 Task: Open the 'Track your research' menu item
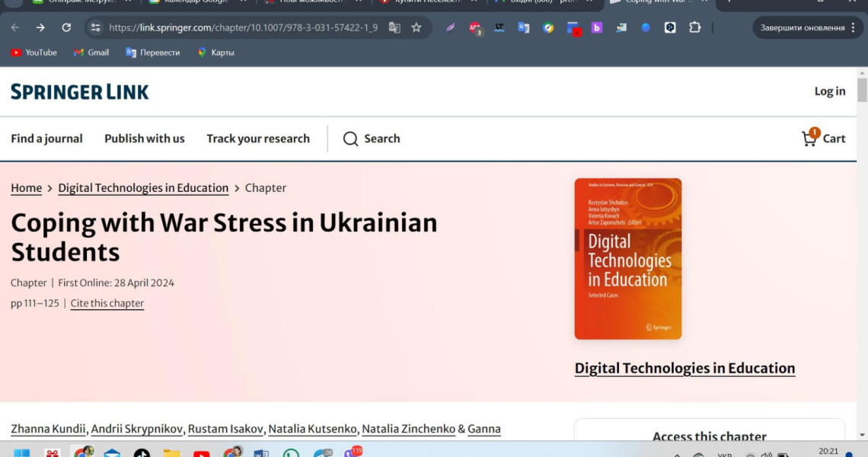(258, 139)
